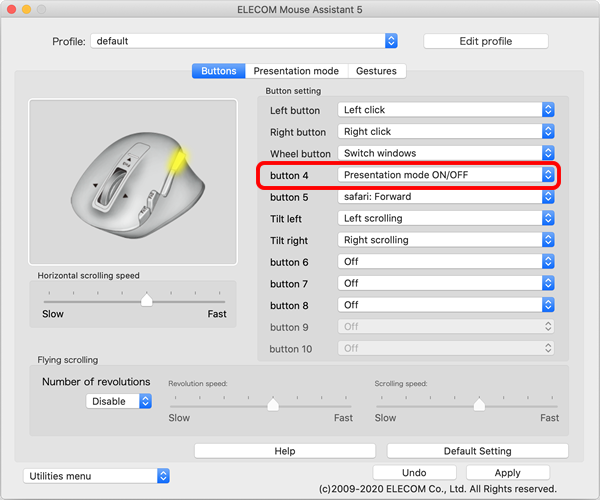Click the 'Button setting' group label

click(x=293, y=91)
